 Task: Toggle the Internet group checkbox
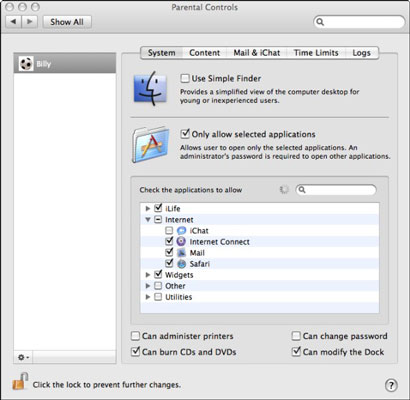[x=158, y=220]
